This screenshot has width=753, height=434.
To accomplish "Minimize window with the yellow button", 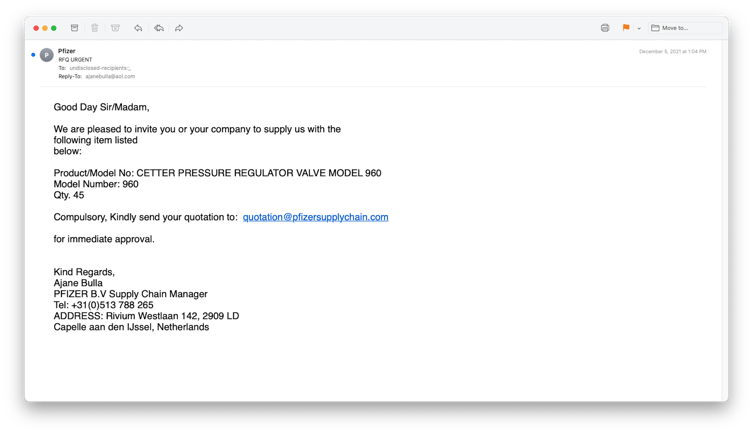I will (45, 28).
